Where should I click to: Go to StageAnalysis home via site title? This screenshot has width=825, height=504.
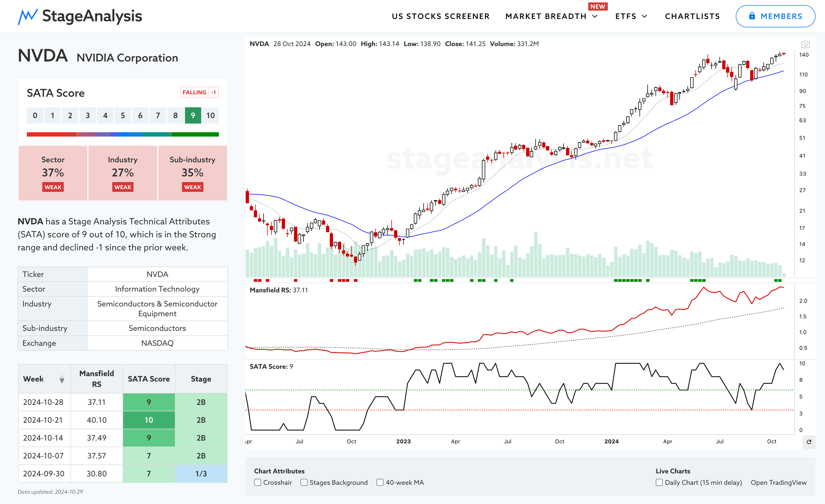(x=92, y=16)
